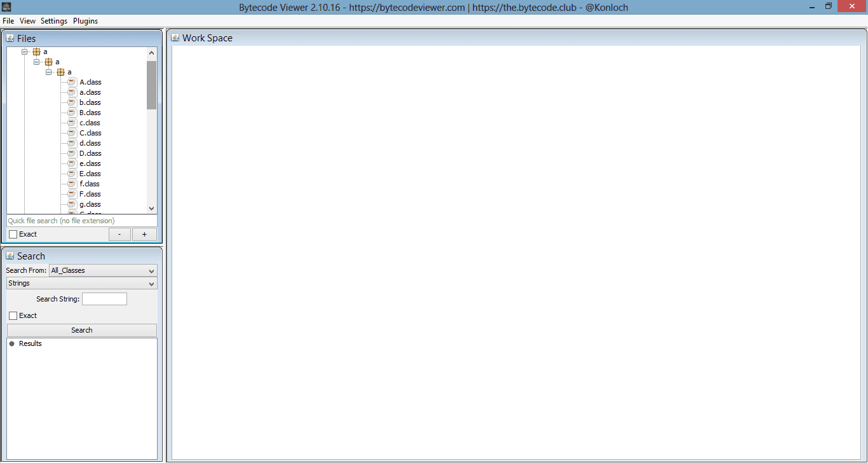Click the Results label in search results
The width and height of the screenshot is (868, 463).
click(x=31, y=343)
